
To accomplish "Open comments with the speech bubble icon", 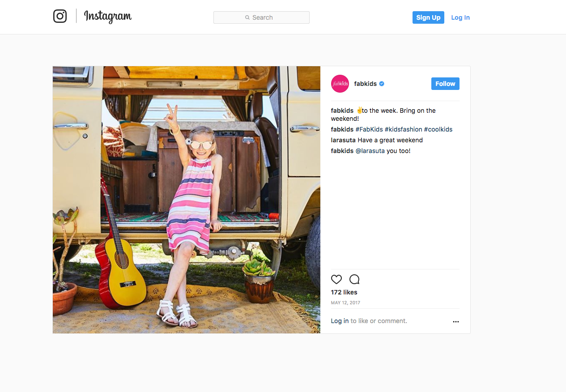I will [x=354, y=280].
